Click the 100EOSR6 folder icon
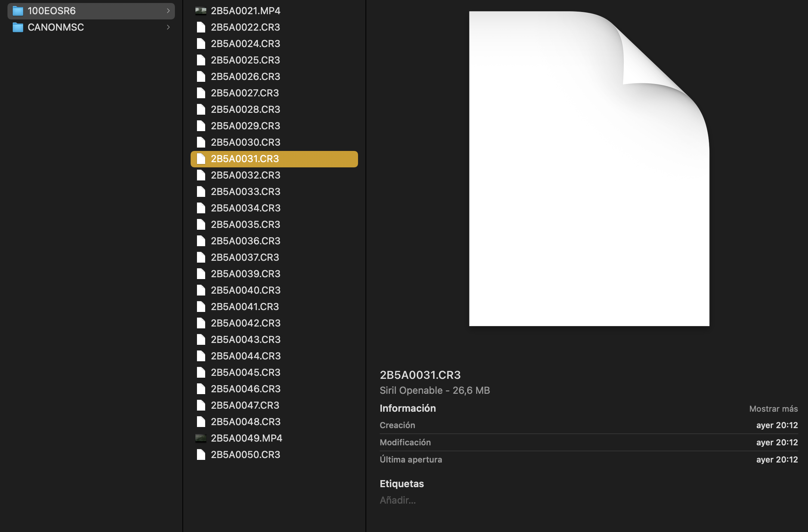The image size is (808, 532). point(18,11)
